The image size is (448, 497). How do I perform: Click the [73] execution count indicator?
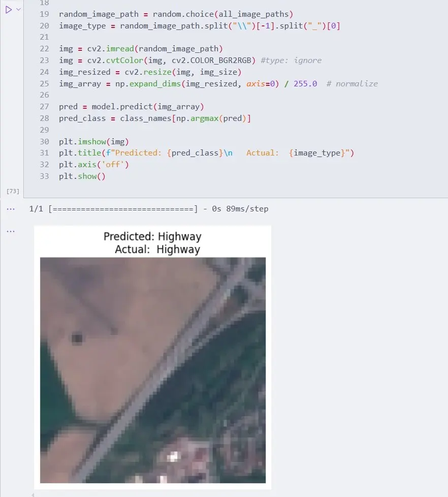12,191
